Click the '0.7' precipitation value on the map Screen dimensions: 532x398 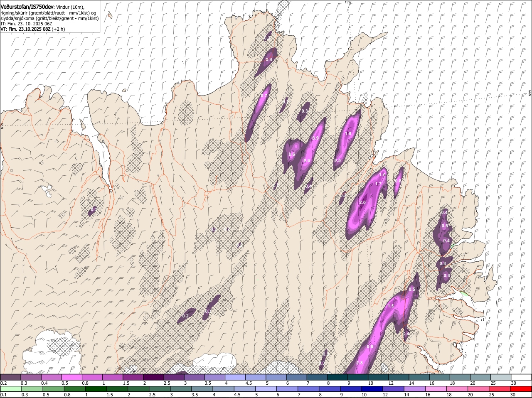tap(264, 96)
